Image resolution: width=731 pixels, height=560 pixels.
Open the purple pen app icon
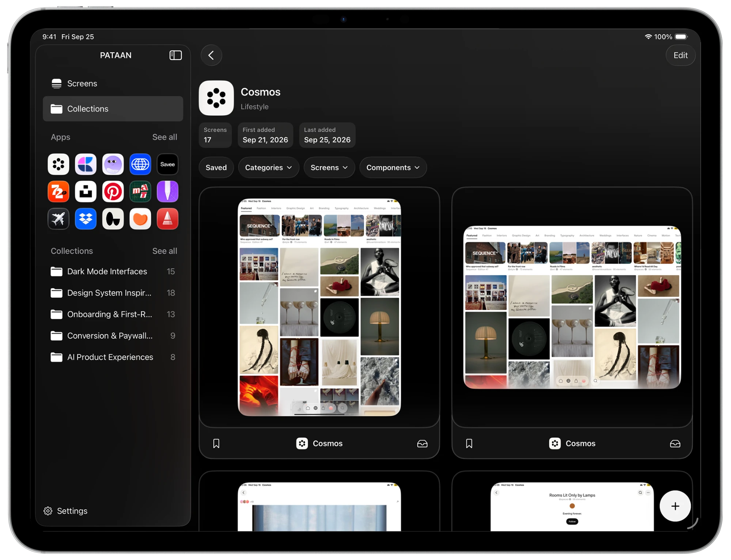[x=167, y=191]
